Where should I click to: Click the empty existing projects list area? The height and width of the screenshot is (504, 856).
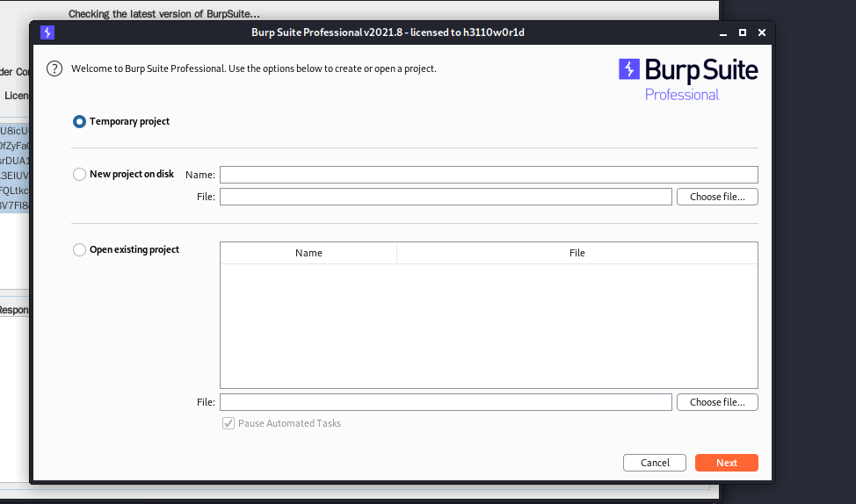click(x=489, y=326)
